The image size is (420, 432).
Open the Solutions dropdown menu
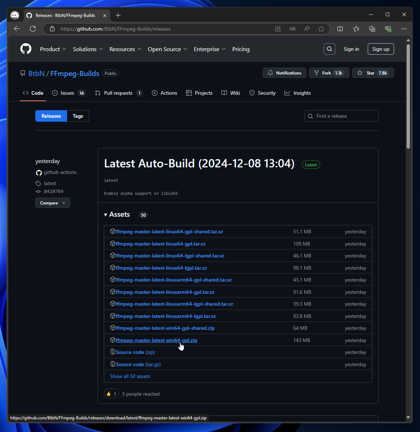(x=88, y=49)
